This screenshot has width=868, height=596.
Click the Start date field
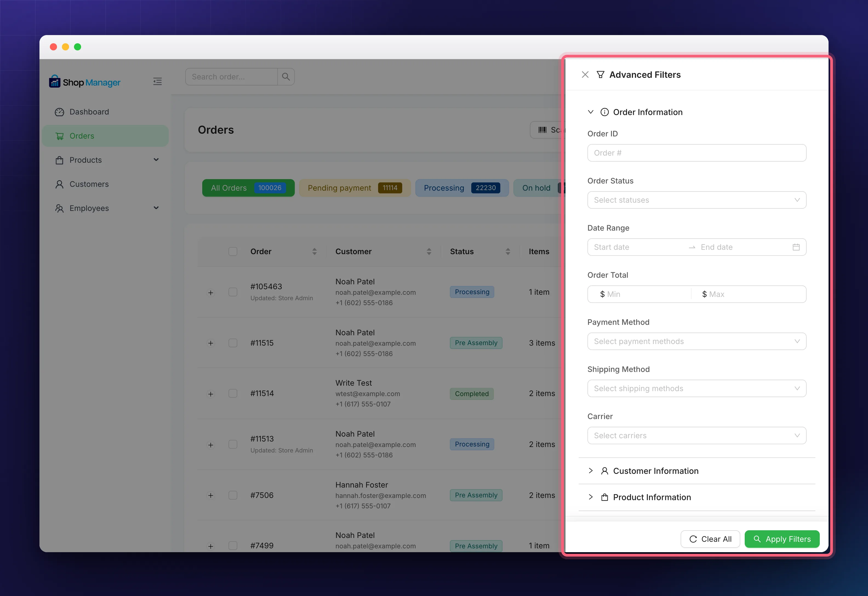638,247
